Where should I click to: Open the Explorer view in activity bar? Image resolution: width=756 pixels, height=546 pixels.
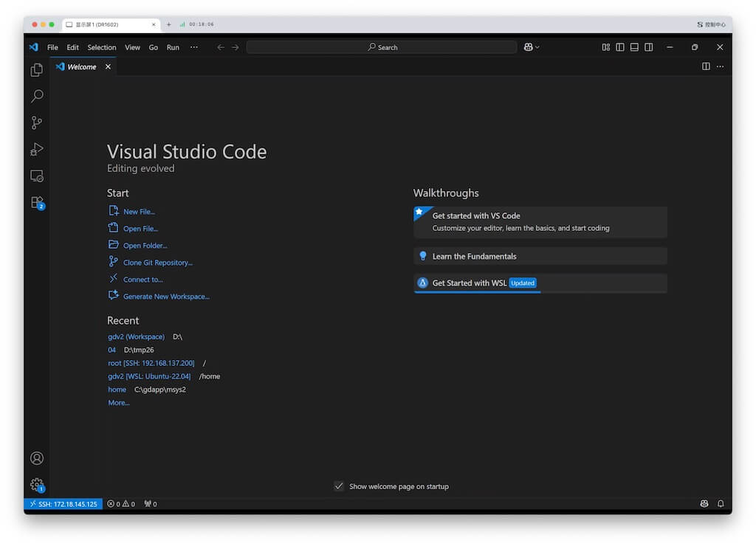(x=37, y=69)
